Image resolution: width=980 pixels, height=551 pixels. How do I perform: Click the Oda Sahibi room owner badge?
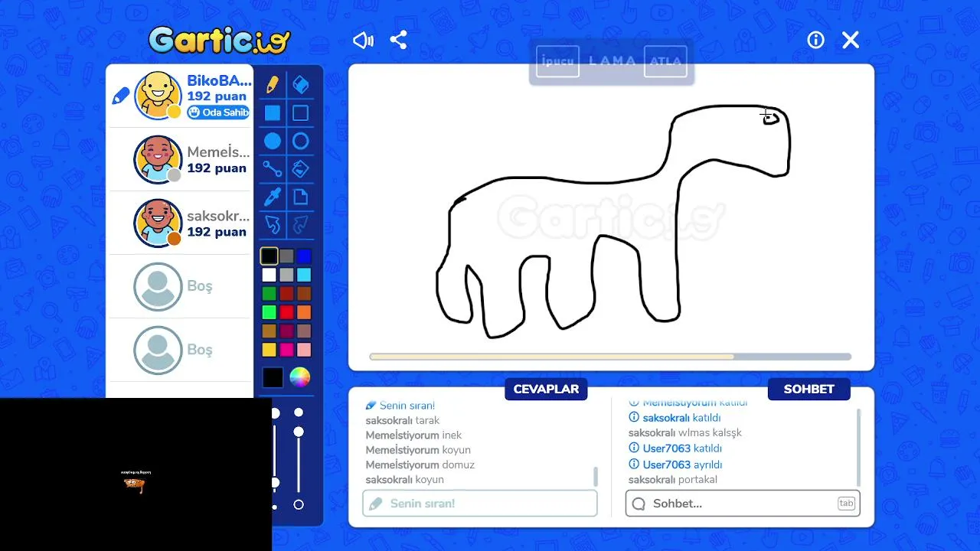point(218,112)
